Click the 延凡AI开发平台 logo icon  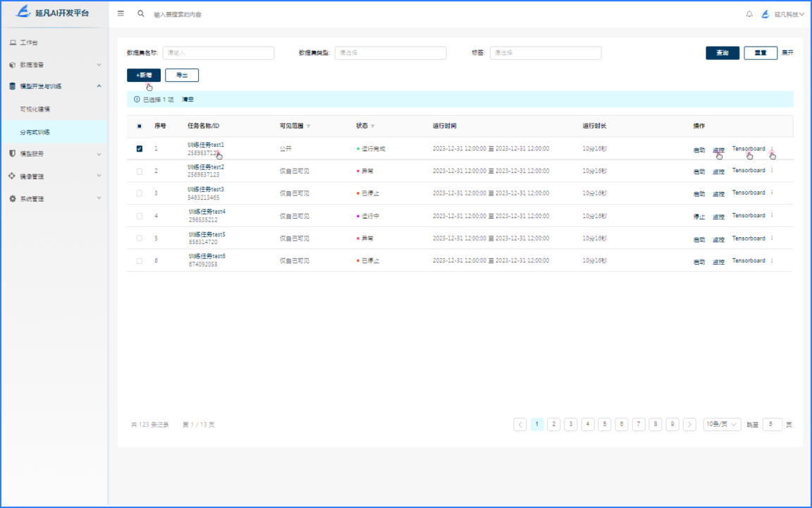(24, 12)
